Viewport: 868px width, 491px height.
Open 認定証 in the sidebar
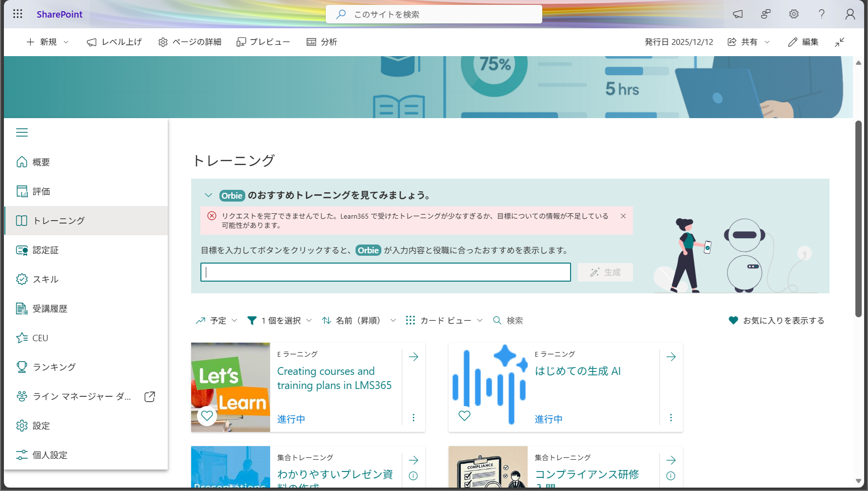click(86, 250)
